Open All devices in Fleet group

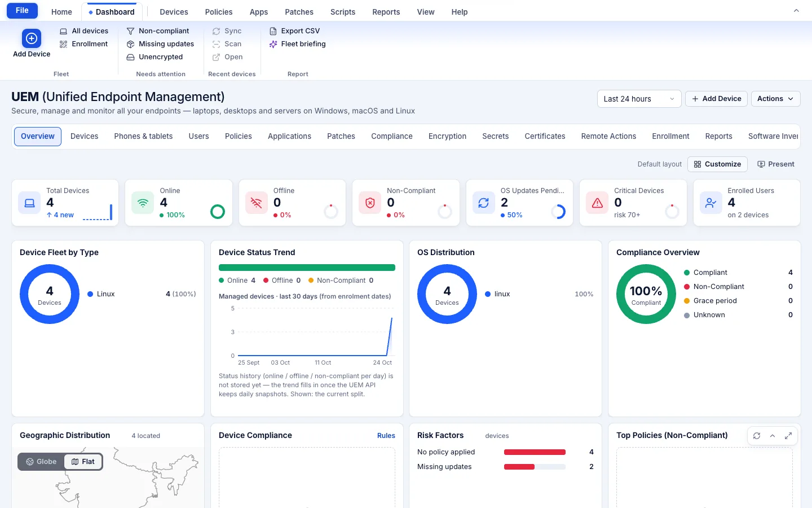[x=84, y=31]
